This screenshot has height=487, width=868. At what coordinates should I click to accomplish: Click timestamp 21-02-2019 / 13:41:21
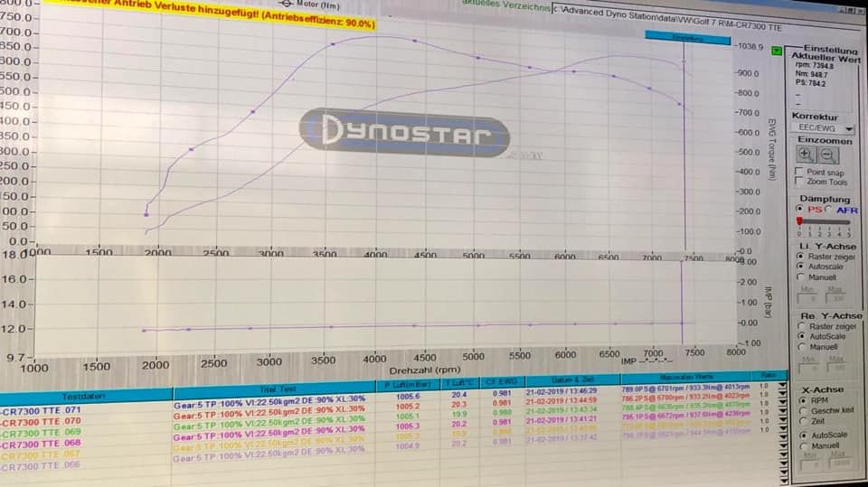(561, 419)
